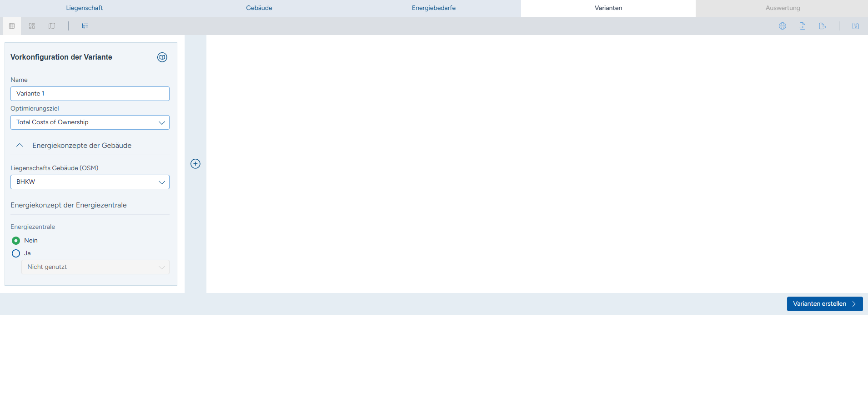Save the project via floppy disk icon

[856, 26]
